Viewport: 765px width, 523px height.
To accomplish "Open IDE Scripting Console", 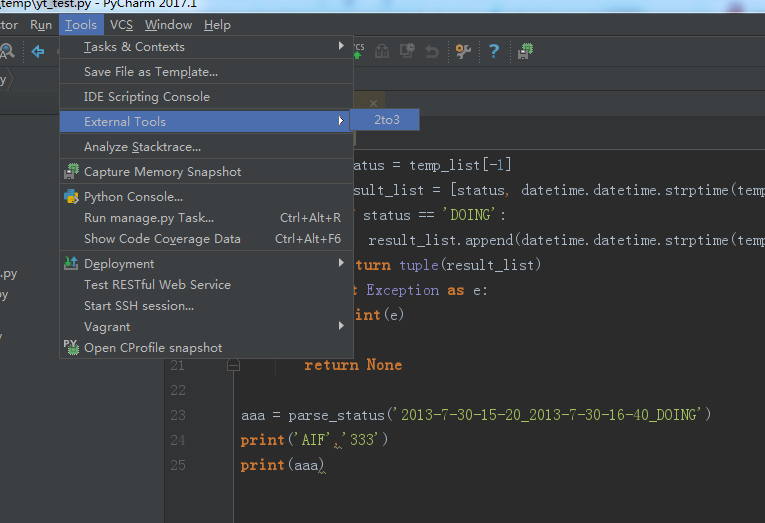I will click(x=206, y=97).
